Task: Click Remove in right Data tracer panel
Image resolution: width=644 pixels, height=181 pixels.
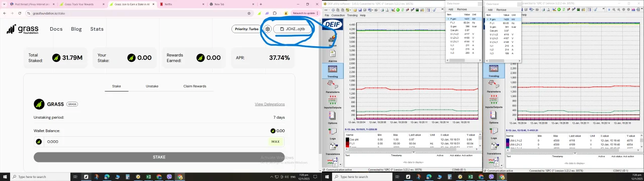Action: click(x=501, y=10)
